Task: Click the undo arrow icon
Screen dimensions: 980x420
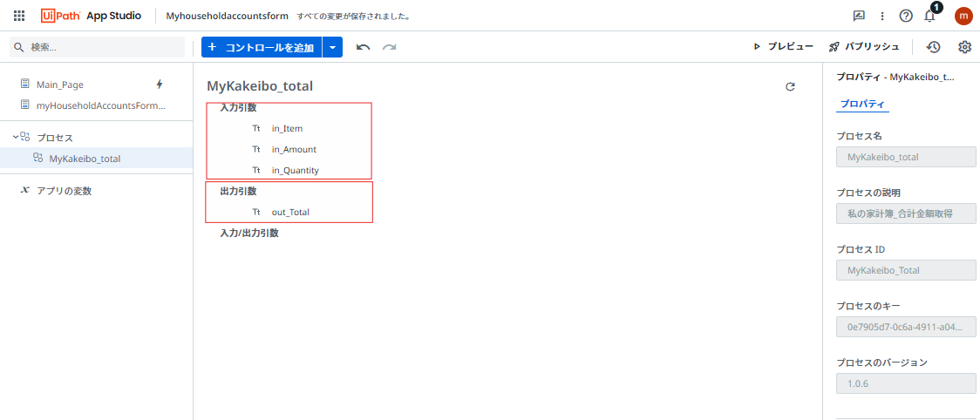Action: [x=363, y=47]
